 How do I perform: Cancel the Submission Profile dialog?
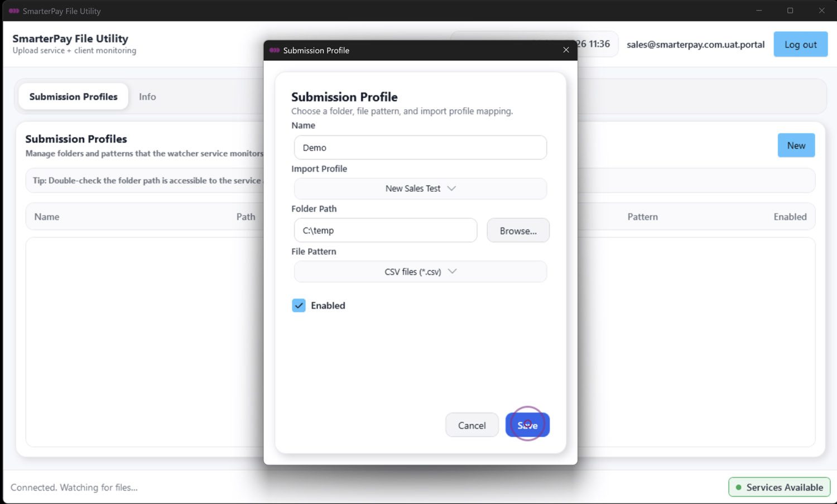[472, 425]
